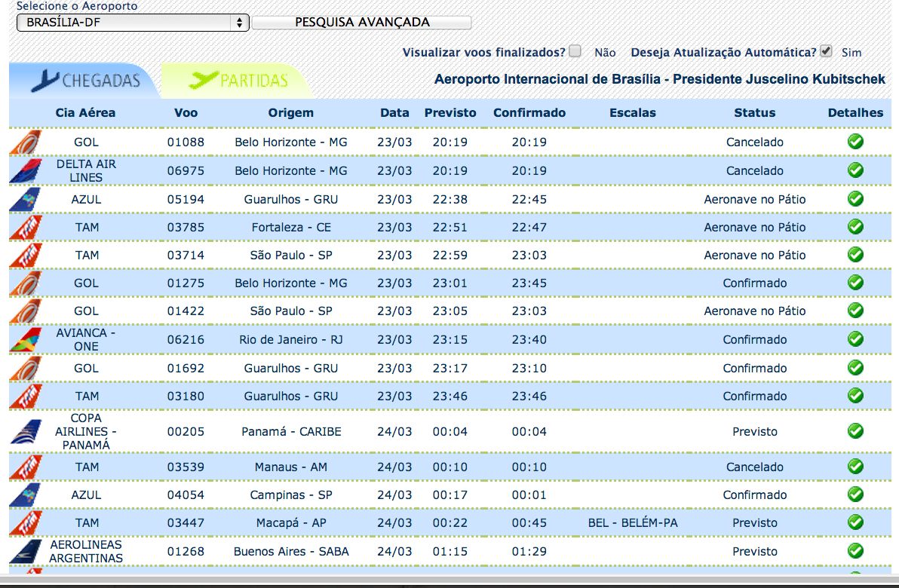Open details icon for TAM flight 03714
The width and height of the screenshot is (899, 588).
tap(855, 255)
